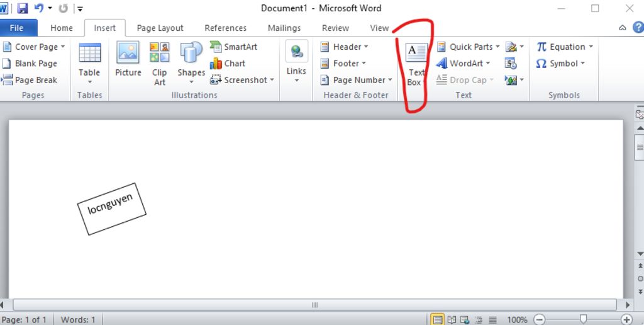The image size is (644, 325).
Task: Open the Links menu
Action: (297, 62)
